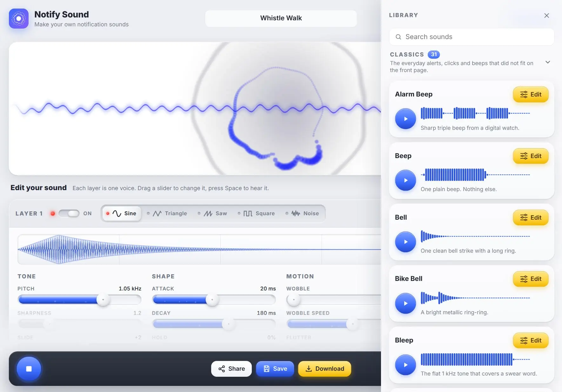Toggle the Layer 1 on/off switch
The height and width of the screenshot is (392, 562).
click(69, 213)
